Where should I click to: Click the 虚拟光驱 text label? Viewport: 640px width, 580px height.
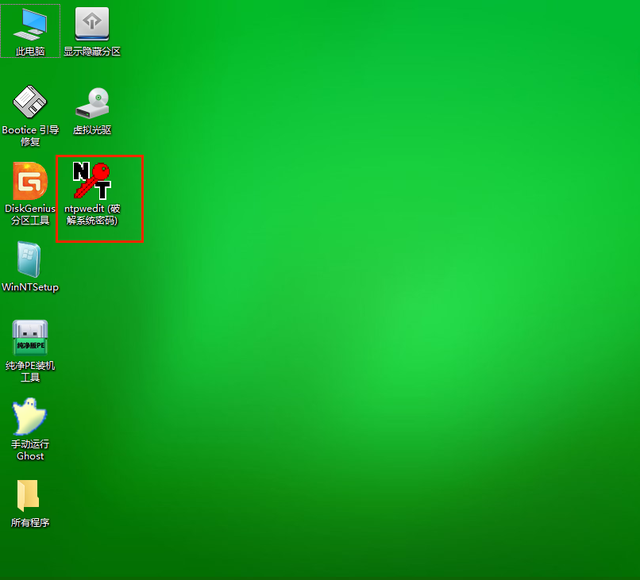point(92,130)
